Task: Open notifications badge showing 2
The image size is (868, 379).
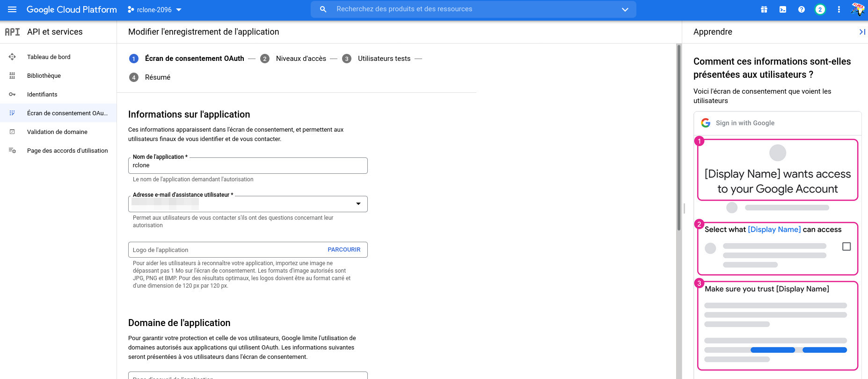Action: (x=820, y=9)
